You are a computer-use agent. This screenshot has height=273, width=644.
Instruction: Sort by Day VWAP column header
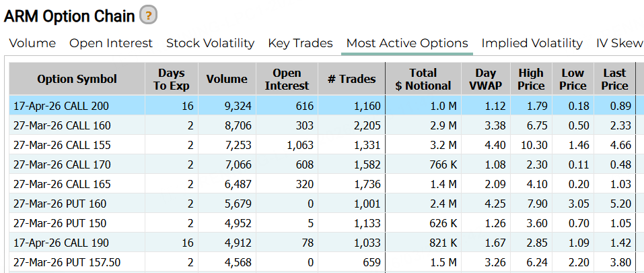point(485,79)
